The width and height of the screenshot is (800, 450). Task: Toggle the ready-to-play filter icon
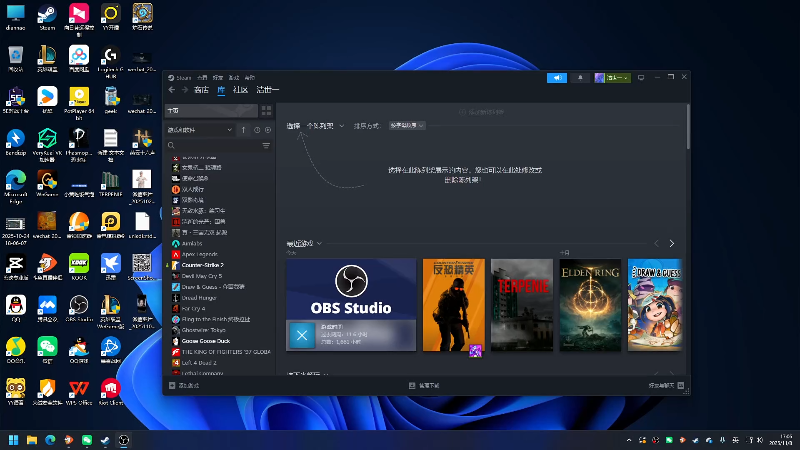pos(268,130)
